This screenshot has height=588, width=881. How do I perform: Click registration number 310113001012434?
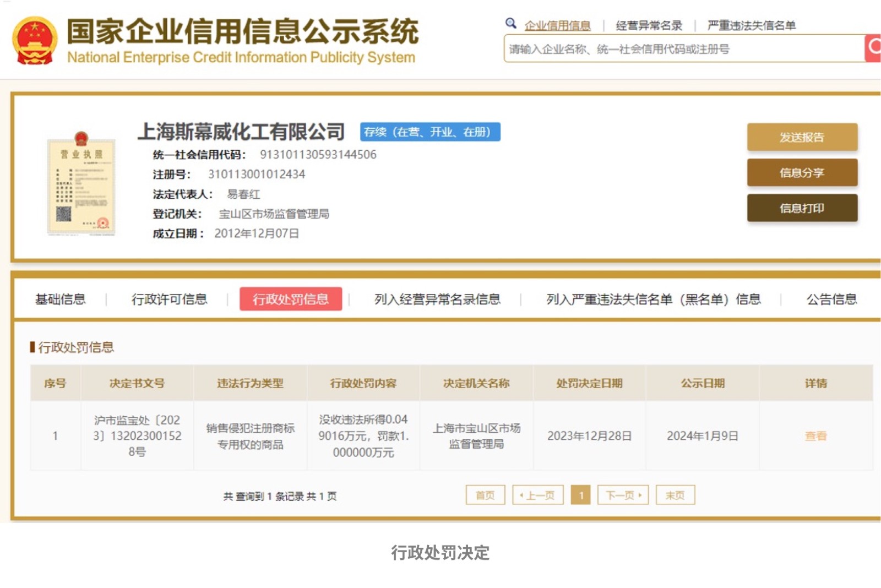[257, 175]
